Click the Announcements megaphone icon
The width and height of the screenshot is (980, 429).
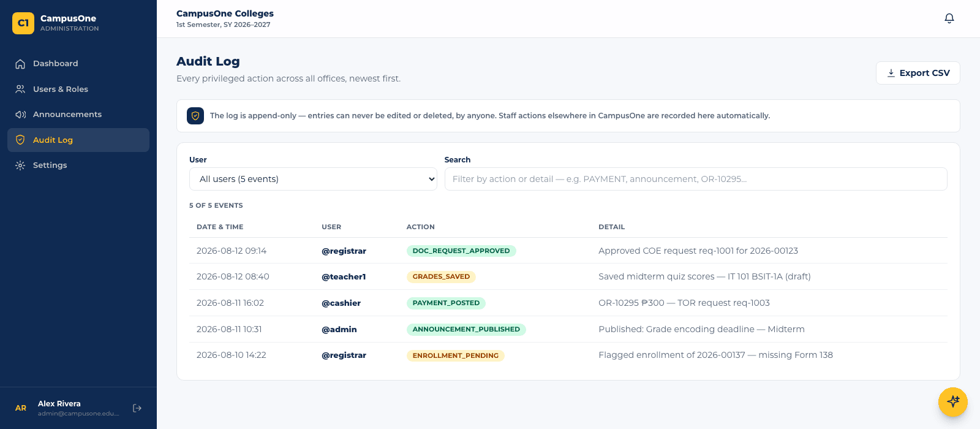pyautogui.click(x=20, y=115)
